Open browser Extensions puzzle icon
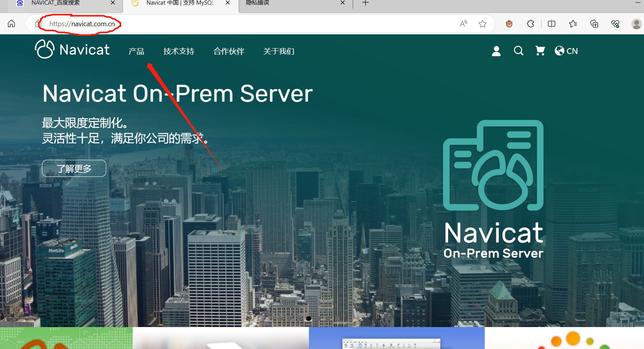This screenshot has height=349, width=644. click(x=531, y=24)
